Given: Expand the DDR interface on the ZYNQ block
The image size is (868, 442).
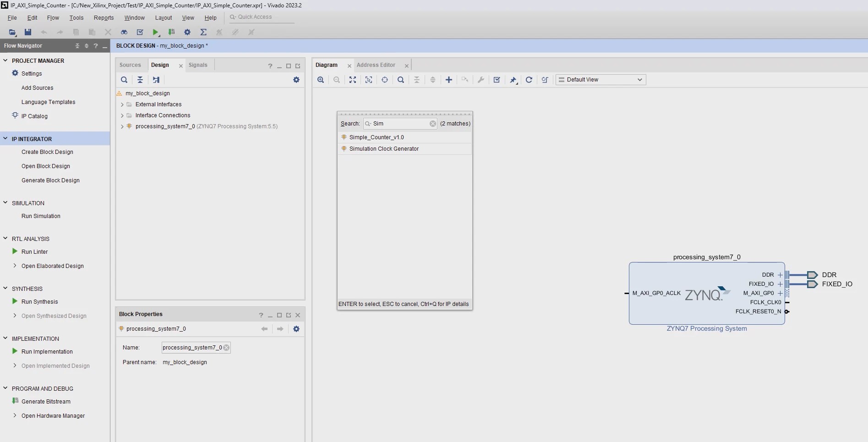Looking at the screenshot, I should [780, 275].
